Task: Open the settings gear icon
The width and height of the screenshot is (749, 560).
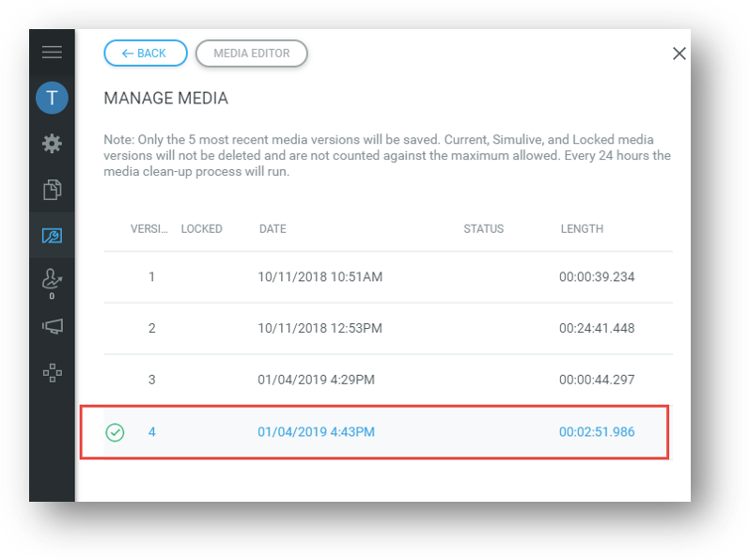Action: 52,143
